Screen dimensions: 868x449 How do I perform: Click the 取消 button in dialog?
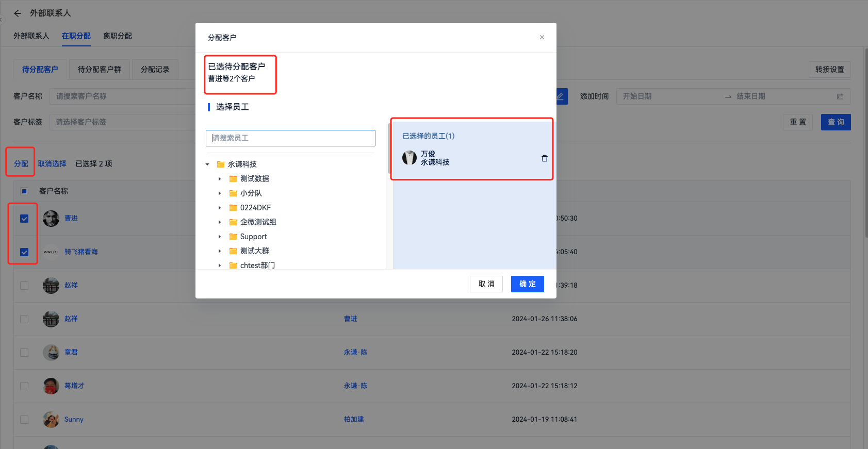pyautogui.click(x=486, y=284)
